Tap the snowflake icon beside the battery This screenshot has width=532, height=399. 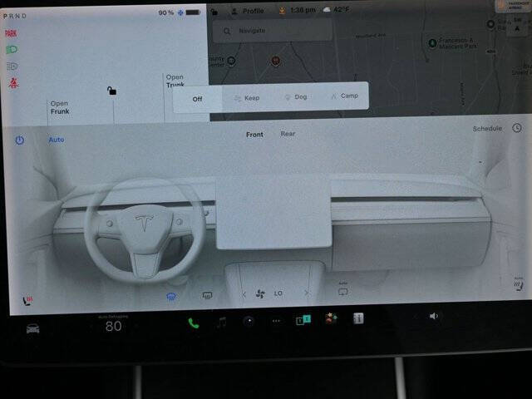coord(180,12)
